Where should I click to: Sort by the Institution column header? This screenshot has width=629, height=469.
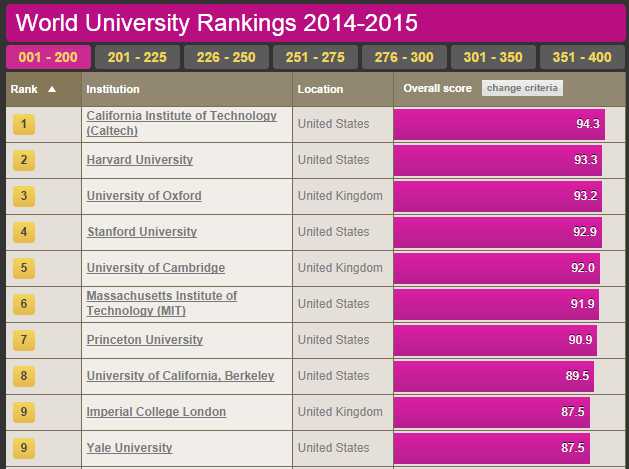pos(113,89)
